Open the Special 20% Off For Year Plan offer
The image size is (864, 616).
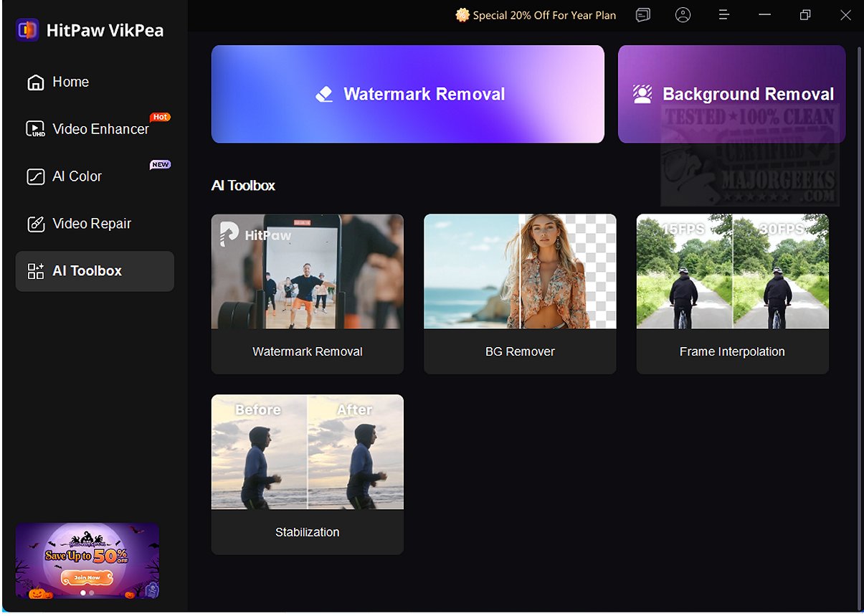tap(536, 15)
